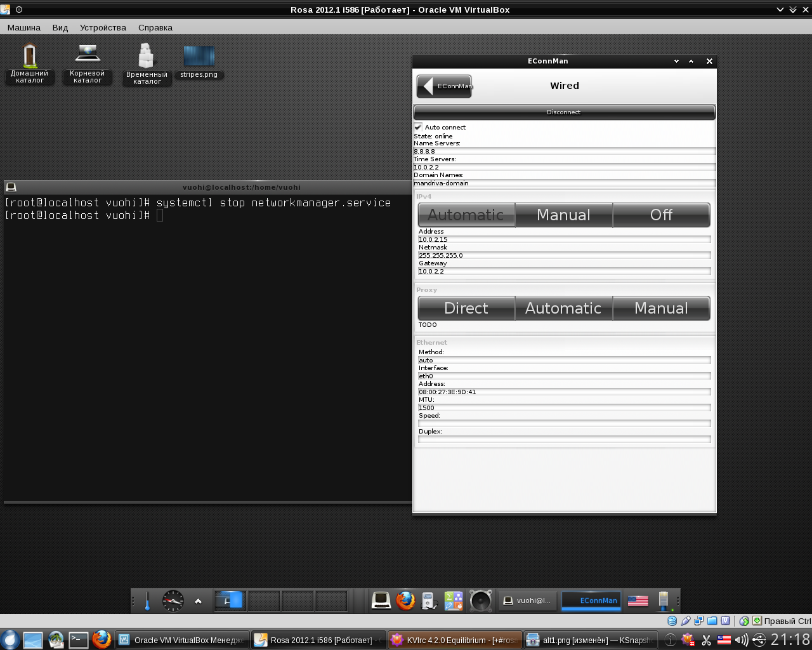This screenshot has height=650, width=812.
Task: Click the temperature gadget on the shelf
Action: tap(147, 600)
